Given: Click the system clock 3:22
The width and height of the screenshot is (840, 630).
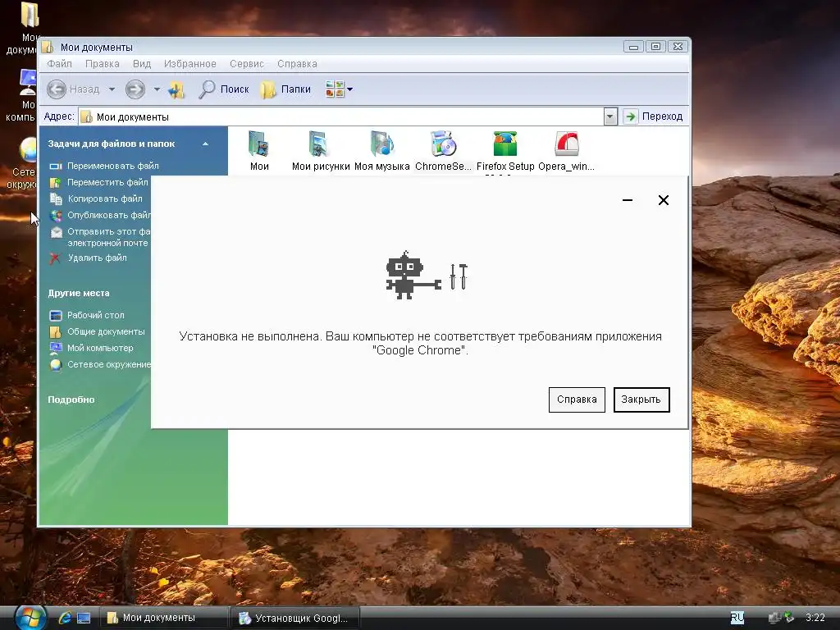Looking at the screenshot, I should [815, 618].
